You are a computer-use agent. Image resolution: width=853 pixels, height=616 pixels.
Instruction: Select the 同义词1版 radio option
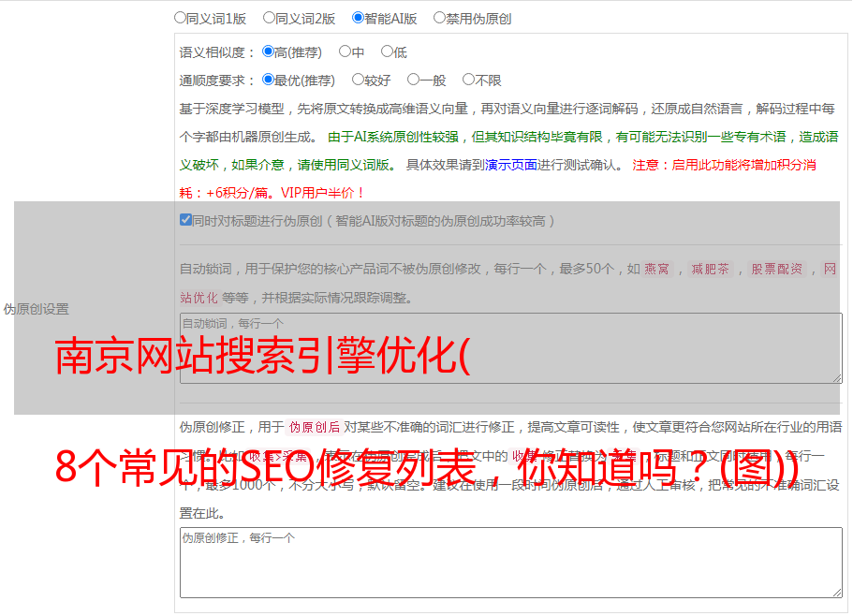pos(180,18)
